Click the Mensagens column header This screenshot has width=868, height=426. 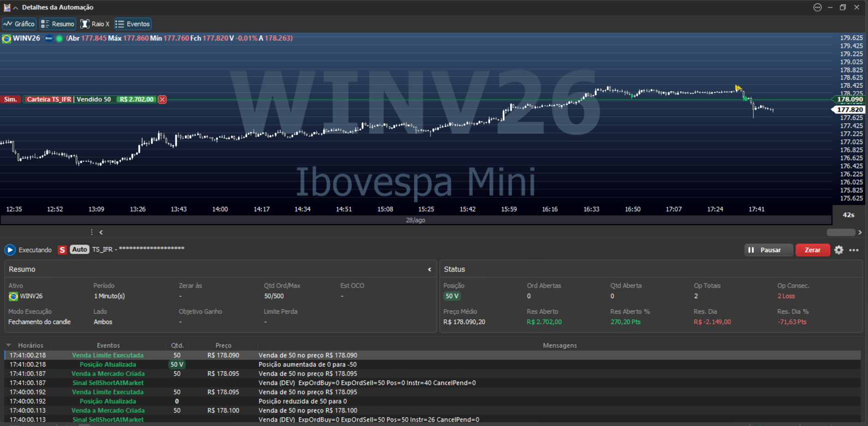point(559,345)
